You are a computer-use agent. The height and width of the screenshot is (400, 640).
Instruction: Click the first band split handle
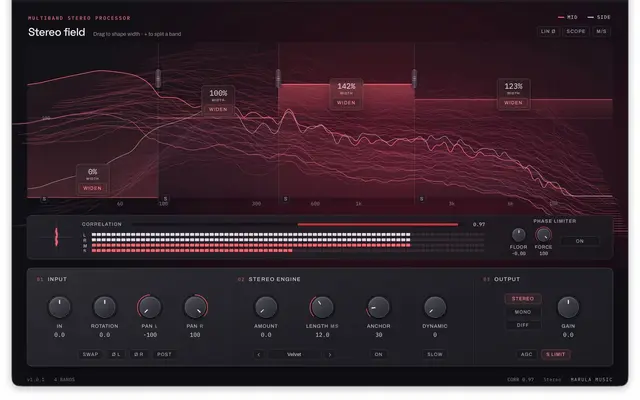click(158, 78)
